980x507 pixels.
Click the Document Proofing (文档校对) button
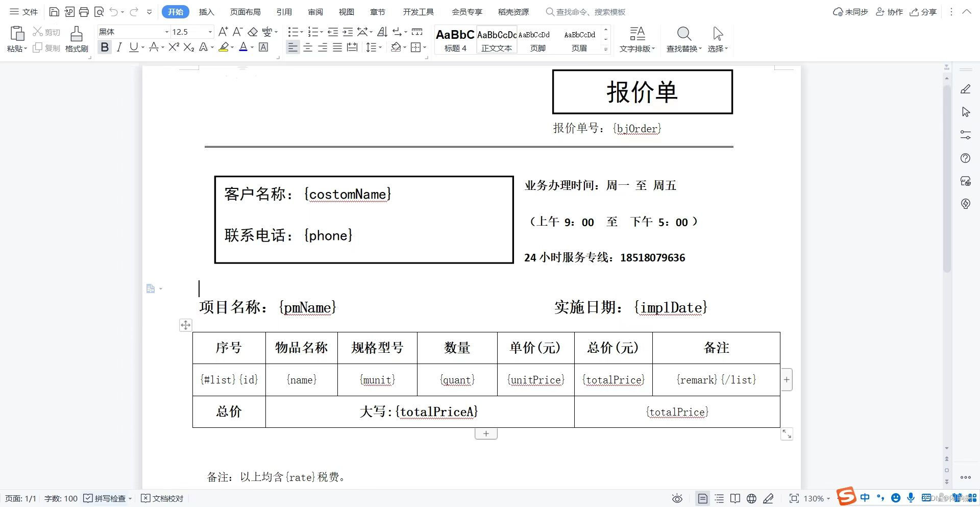(x=162, y=498)
